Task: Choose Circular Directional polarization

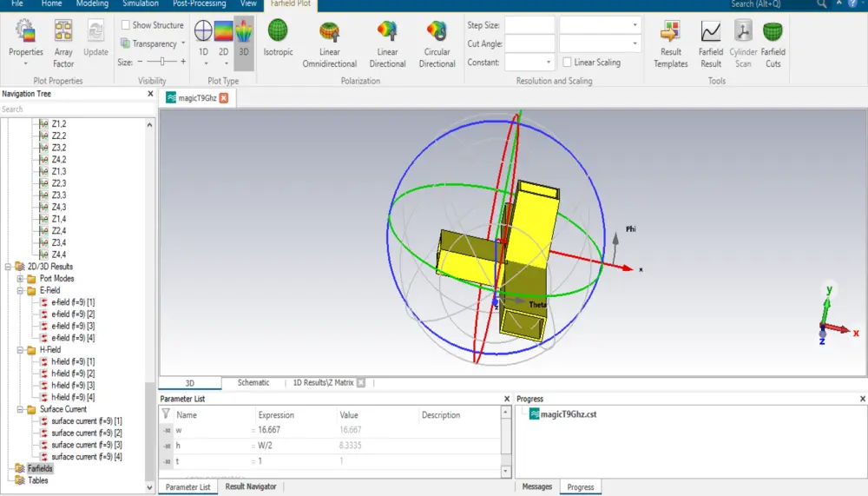Action: (x=437, y=43)
